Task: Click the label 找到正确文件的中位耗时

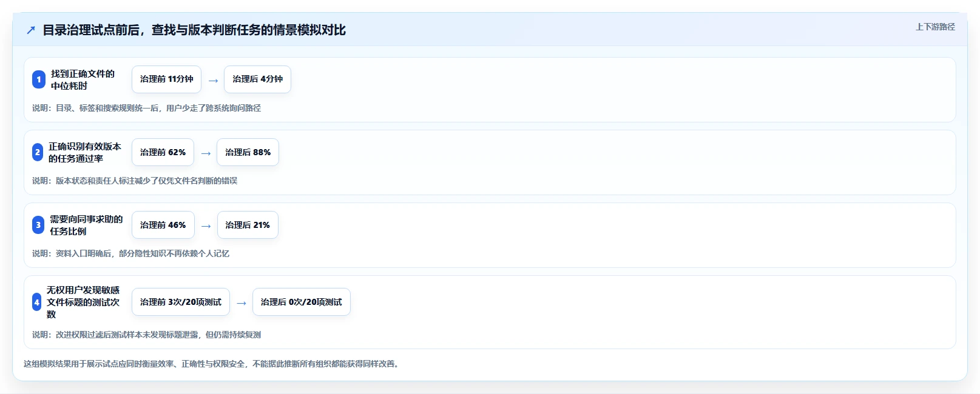Action: 83,79
